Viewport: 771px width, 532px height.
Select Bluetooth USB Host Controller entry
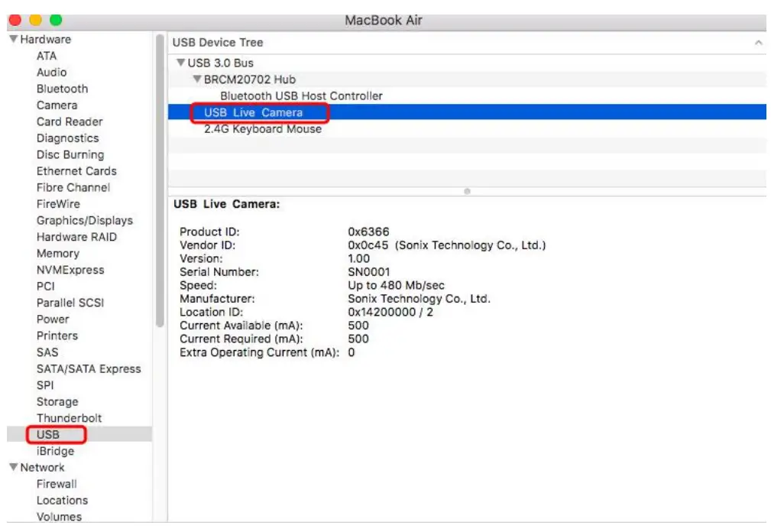[x=301, y=96]
